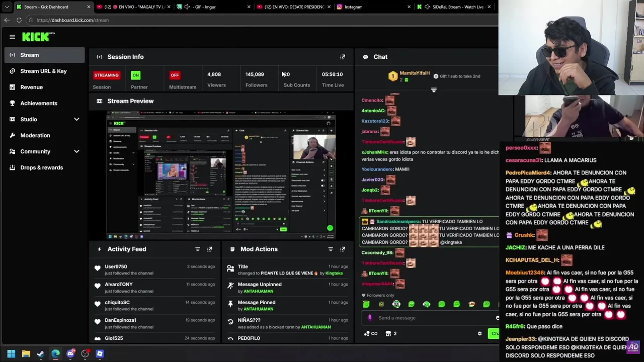Click the Chat bubble header icon
This screenshot has height=362, width=644.
(365, 57)
